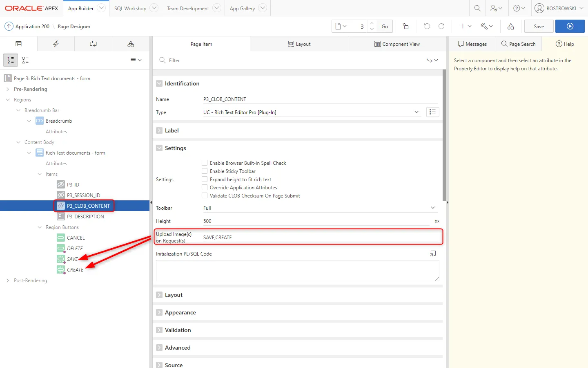Image resolution: width=588 pixels, height=368 pixels.
Task: Open the Page Search tab
Action: pos(518,44)
